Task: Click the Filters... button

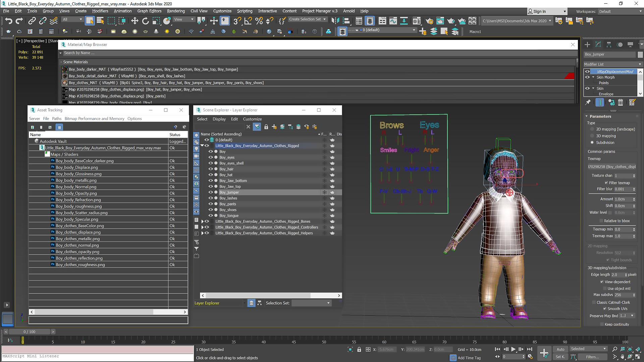Action: 592,357
